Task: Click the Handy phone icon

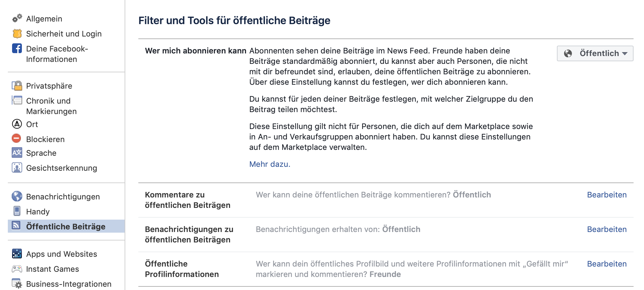Action: click(17, 211)
